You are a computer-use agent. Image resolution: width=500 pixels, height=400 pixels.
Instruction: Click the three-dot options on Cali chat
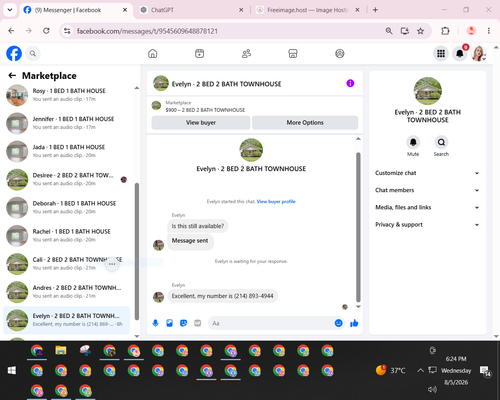[112, 264]
